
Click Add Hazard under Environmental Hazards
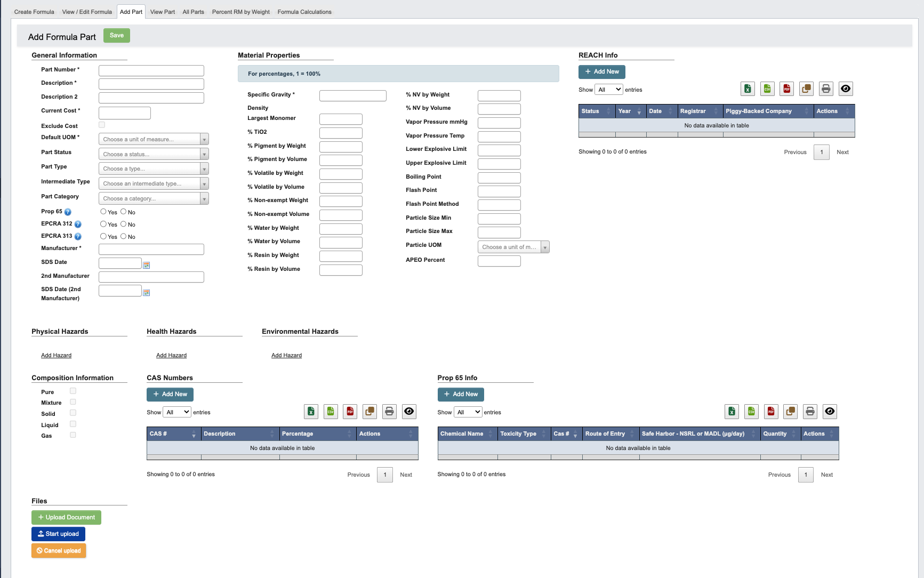coord(287,355)
